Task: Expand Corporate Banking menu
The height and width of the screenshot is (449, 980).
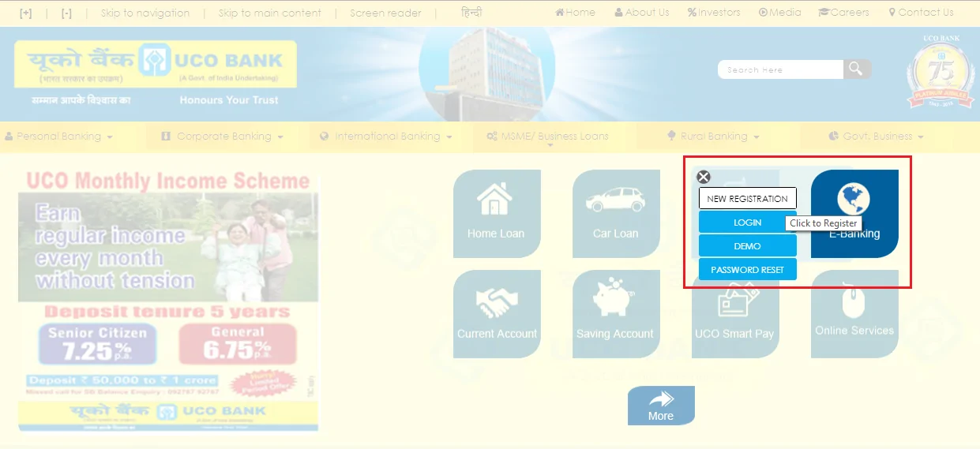Action: pyautogui.click(x=222, y=137)
